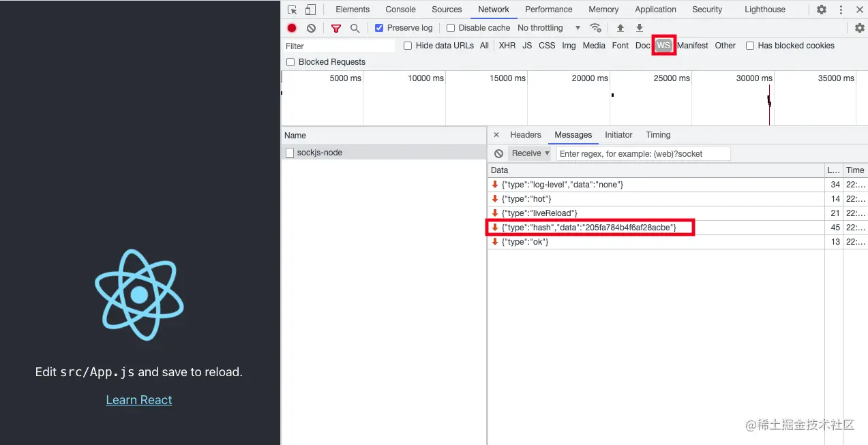Click the message regex filter field
This screenshot has width=868, height=445.
[x=643, y=153]
